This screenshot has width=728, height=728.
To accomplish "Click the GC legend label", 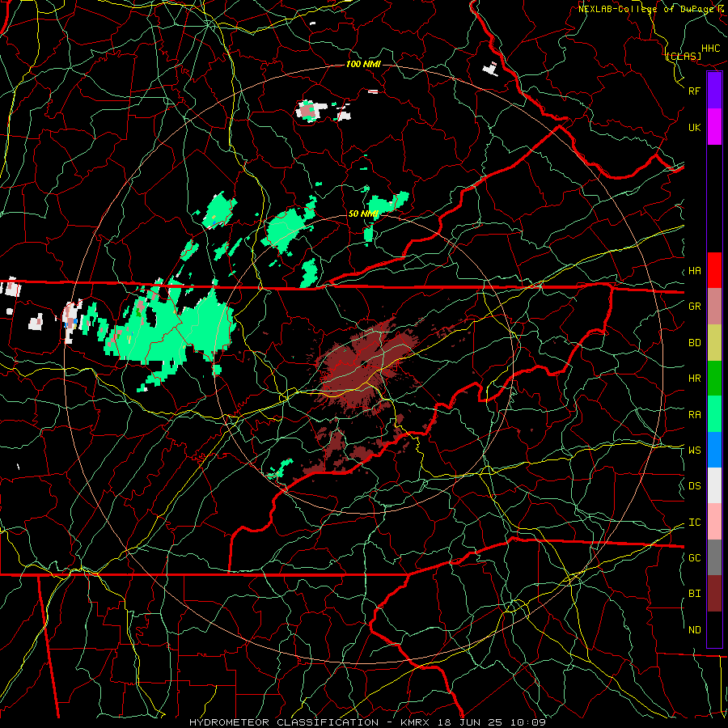I will click(x=695, y=558).
